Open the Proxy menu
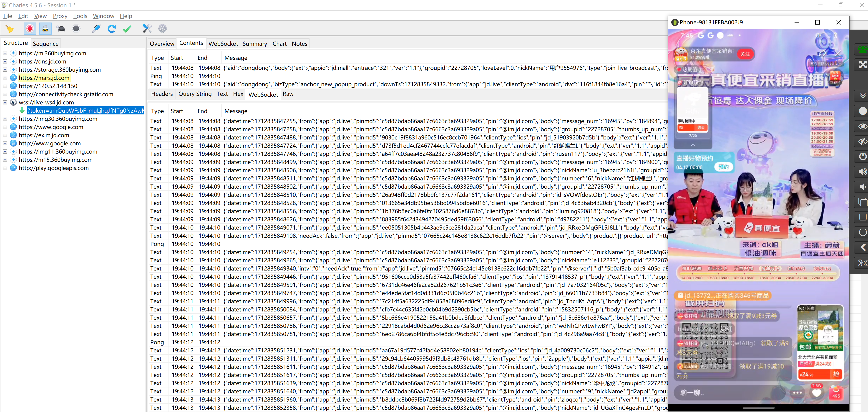 click(x=60, y=16)
